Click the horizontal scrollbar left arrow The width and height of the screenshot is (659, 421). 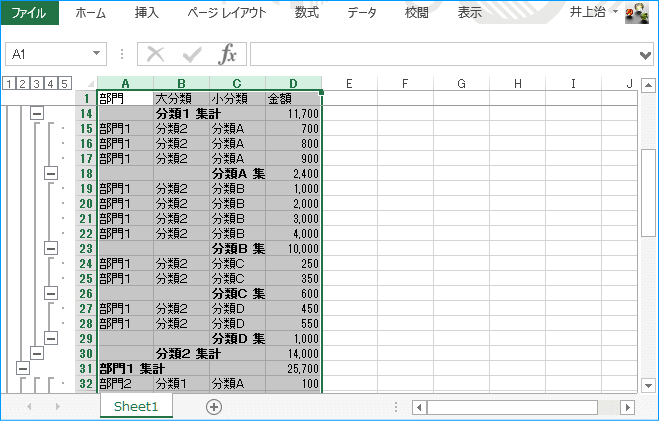[x=419, y=407]
